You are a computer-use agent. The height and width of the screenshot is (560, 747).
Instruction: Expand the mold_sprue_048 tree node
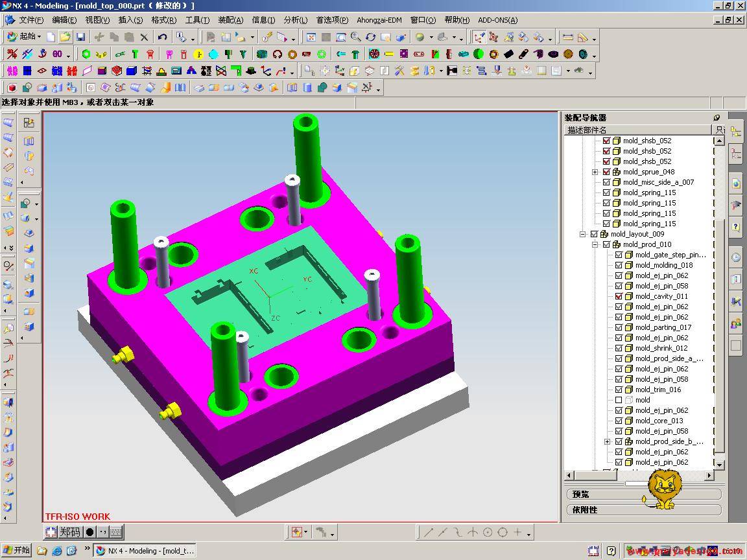tap(595, 172)
